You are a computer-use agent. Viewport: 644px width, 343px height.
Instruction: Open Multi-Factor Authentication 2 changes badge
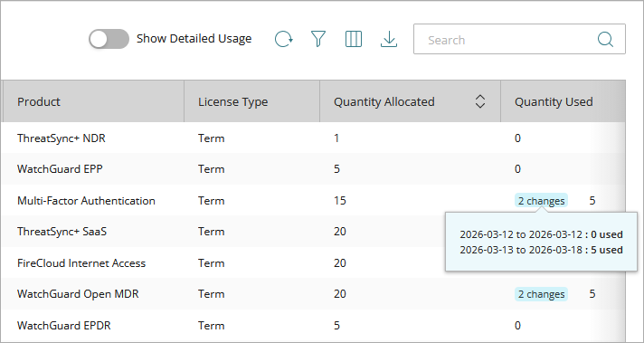pos(541,200)
